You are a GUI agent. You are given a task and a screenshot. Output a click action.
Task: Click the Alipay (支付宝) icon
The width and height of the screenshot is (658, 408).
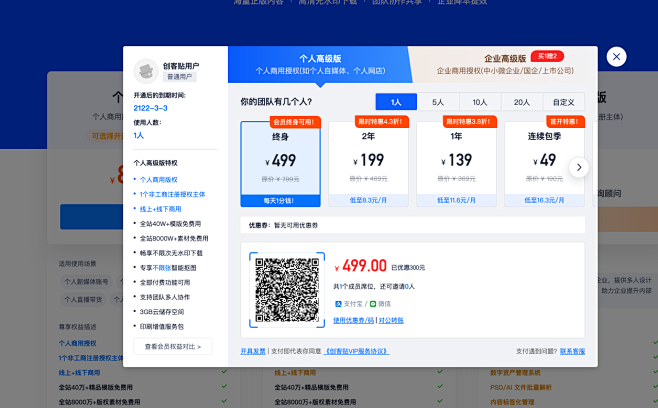point(338,304)
